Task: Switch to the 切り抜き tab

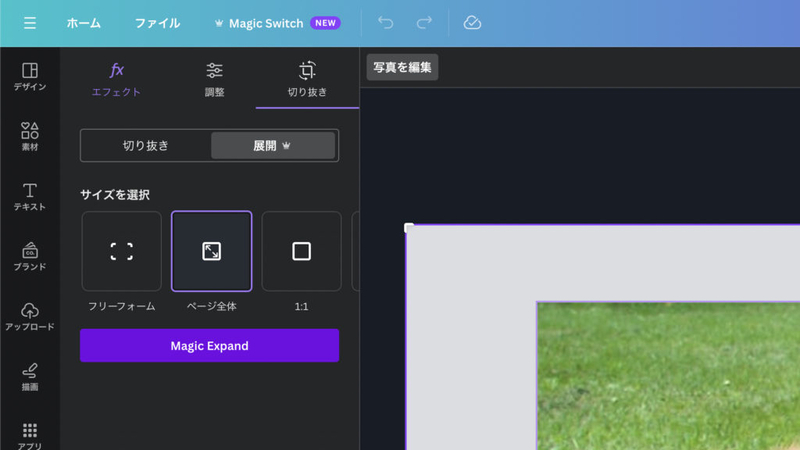Action: click(307, 79)
